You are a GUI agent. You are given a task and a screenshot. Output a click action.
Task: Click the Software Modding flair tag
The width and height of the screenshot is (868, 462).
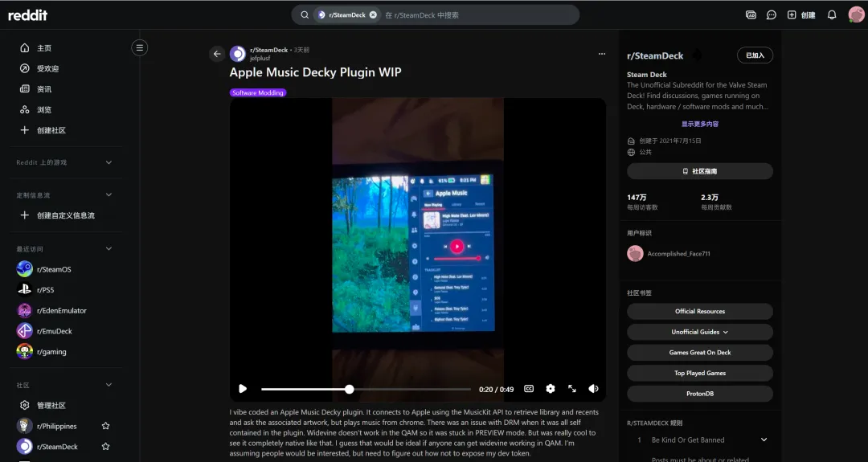[258, 93]
